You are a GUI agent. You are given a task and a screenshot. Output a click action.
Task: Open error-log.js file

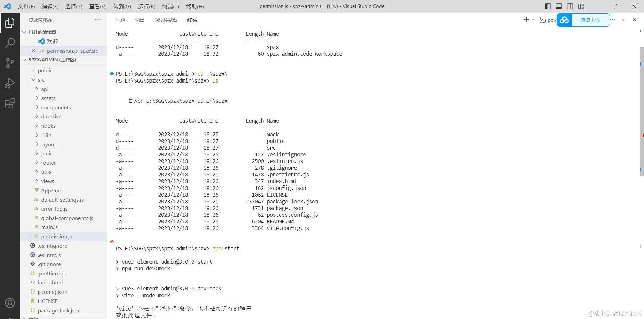click(64, 209)
